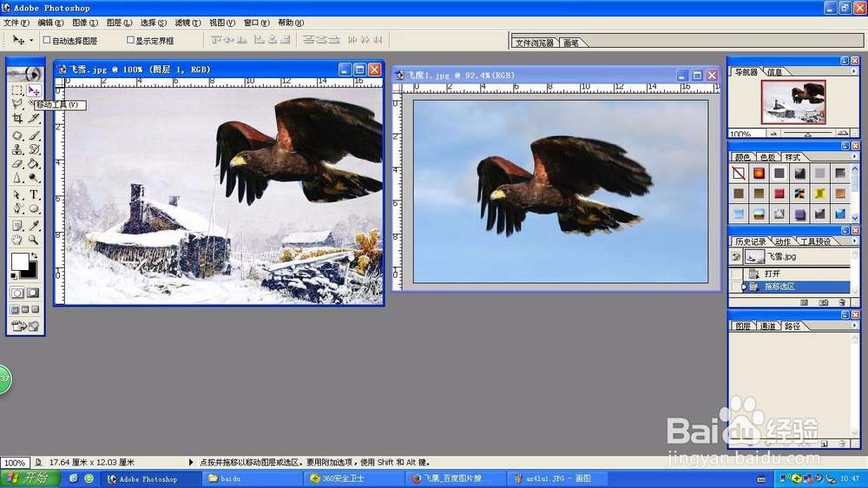Open the 文件 menu
This screenshot has height=488, width=868.
[16, 23]
